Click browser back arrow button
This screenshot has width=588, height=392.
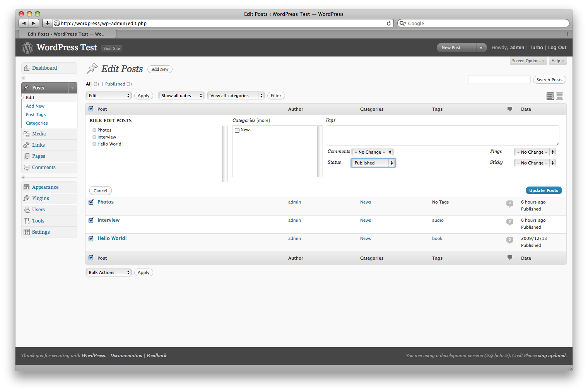tap(24, 23)
